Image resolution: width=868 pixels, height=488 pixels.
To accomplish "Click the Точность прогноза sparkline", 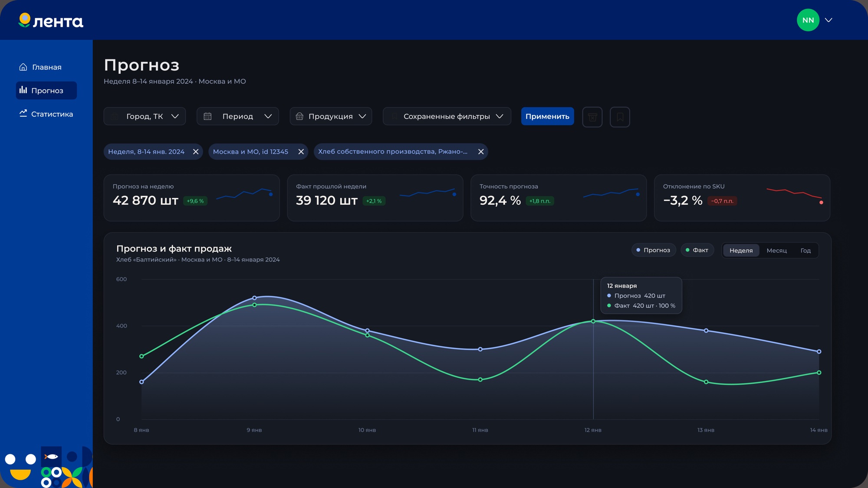I will point(612,193).
